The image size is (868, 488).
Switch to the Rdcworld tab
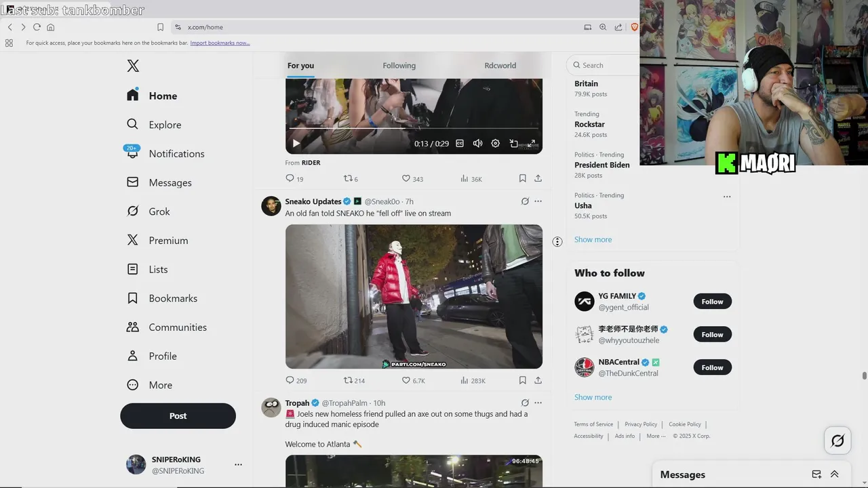coord(500,66)
